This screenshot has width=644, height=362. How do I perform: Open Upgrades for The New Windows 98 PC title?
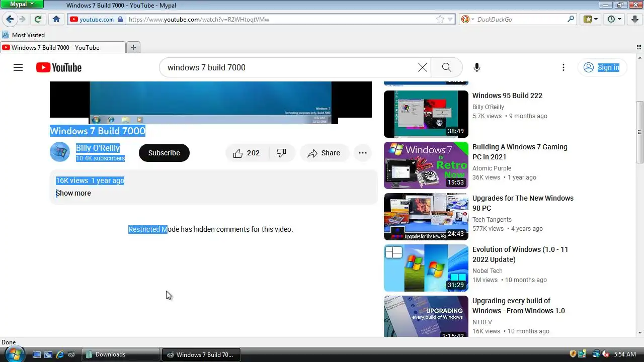point(523,203)
